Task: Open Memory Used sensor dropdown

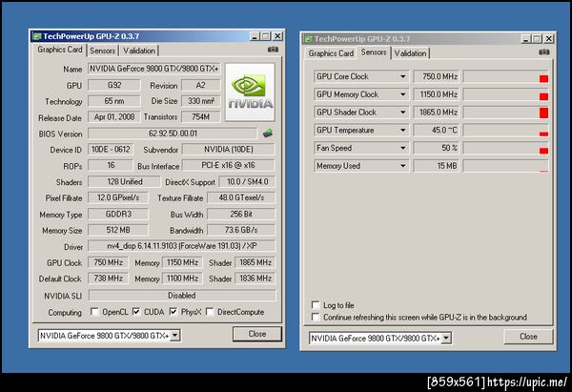Action: (402, 166)
